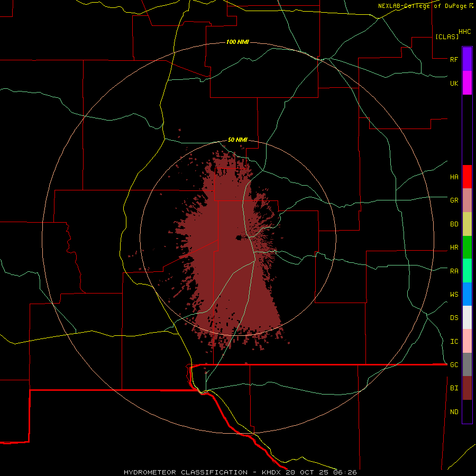Click the "RA" legend label

point(454,271)
